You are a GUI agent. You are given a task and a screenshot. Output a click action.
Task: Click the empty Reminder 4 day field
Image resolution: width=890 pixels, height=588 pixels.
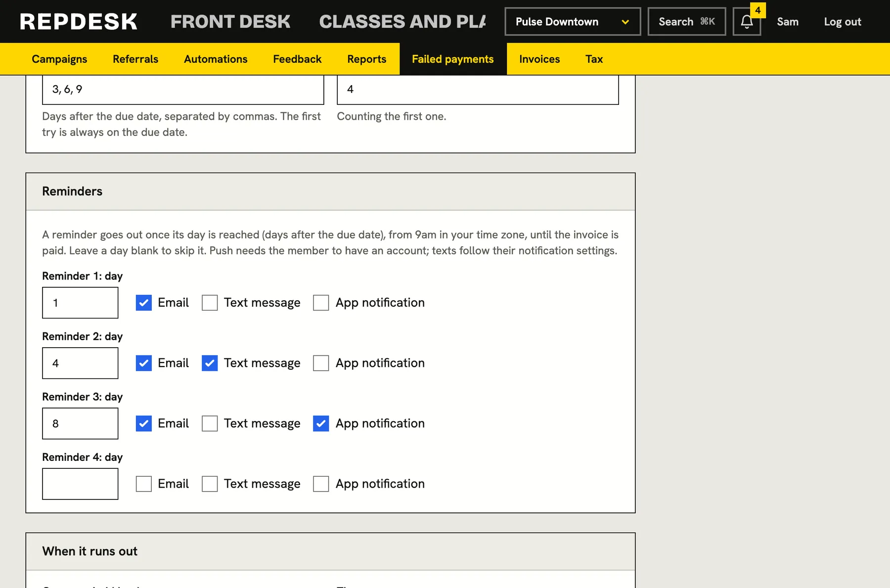tap(80, 484)
